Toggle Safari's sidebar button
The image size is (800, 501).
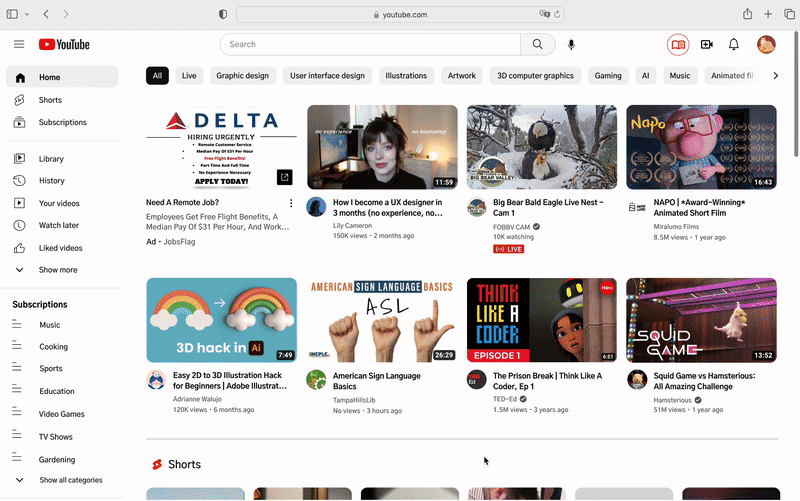point(12,14)
